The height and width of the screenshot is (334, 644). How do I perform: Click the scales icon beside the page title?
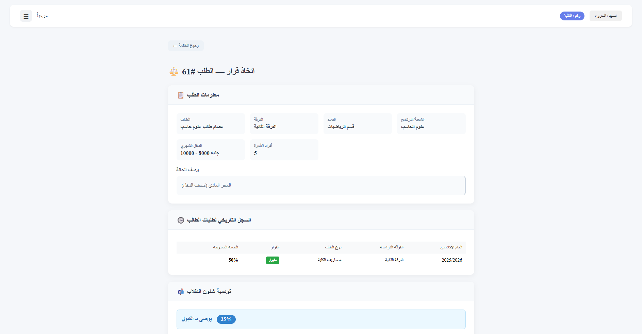[174, 71]
